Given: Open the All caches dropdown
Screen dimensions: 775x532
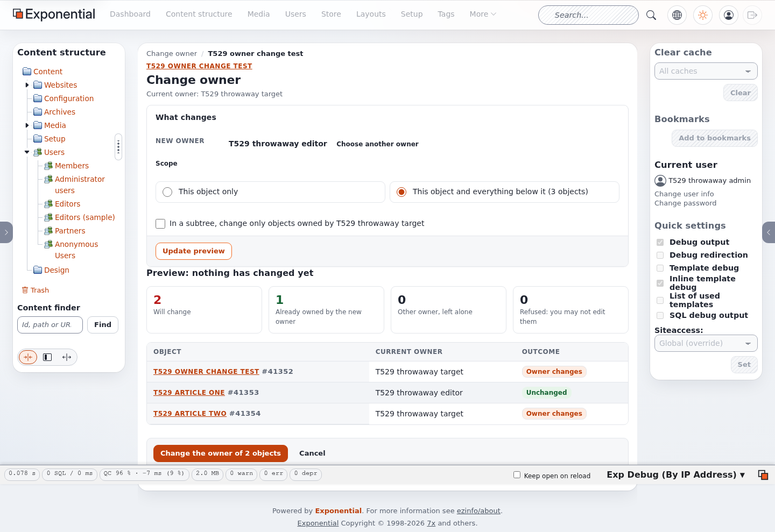Looking at the screenshot, I should [706, 71].
